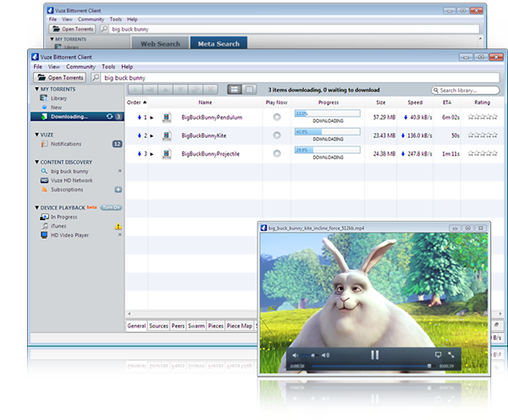
Task: Click the Vuze HD Network sidebar item
Action: click(71, 180)
